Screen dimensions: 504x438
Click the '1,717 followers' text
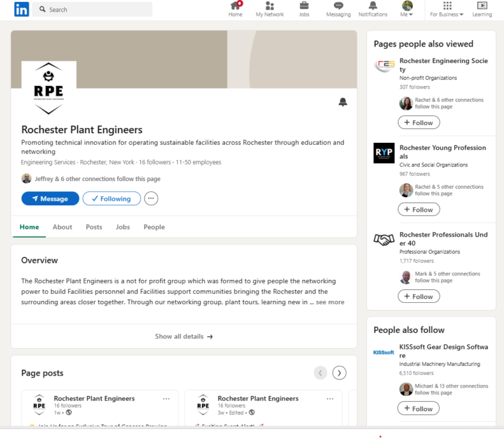tap(417, 261)
